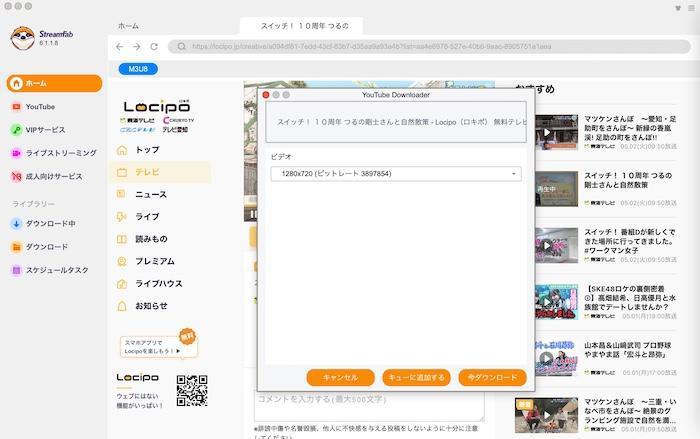Click the browser forward arrow
The image size is (700, 439).
(x=137, y=46)
